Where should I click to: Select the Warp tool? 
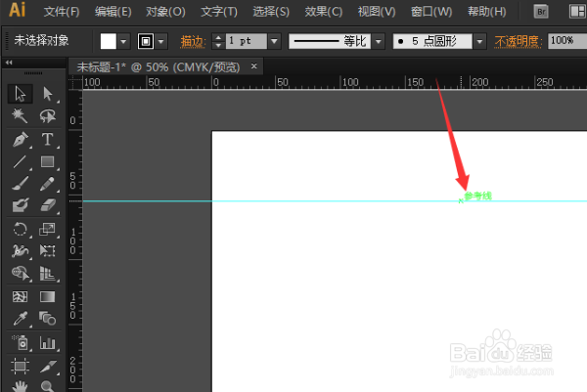(20, 250)
